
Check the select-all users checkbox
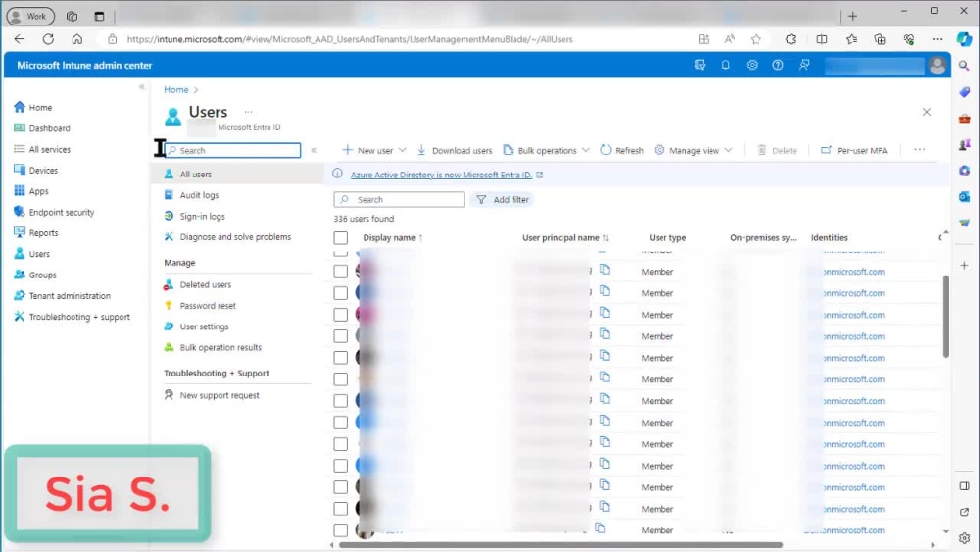pos(341,237)
